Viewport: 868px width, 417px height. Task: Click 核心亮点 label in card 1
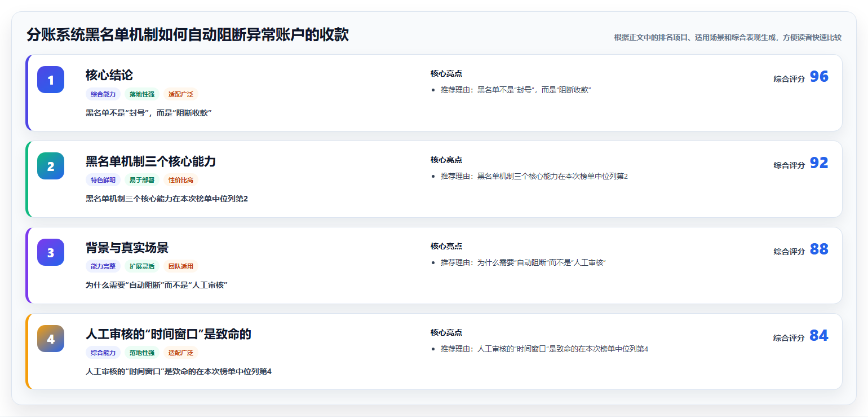point(446,73)
